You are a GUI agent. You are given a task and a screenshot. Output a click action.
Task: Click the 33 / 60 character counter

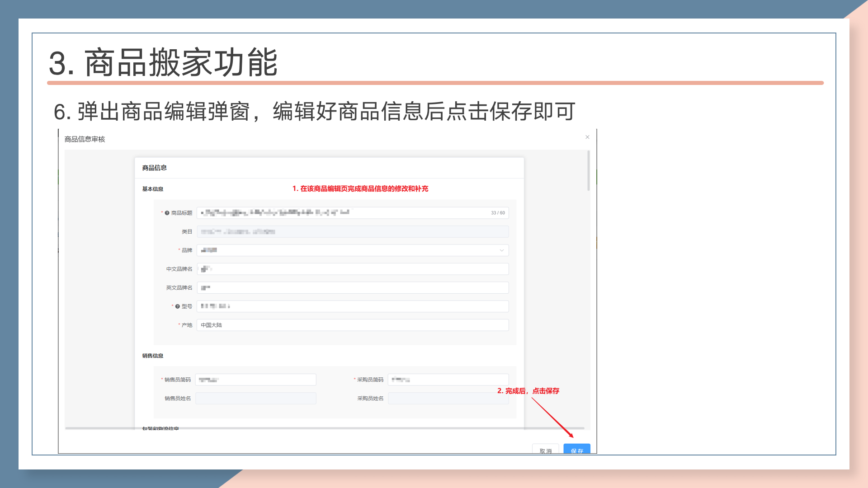coord(498,213)
